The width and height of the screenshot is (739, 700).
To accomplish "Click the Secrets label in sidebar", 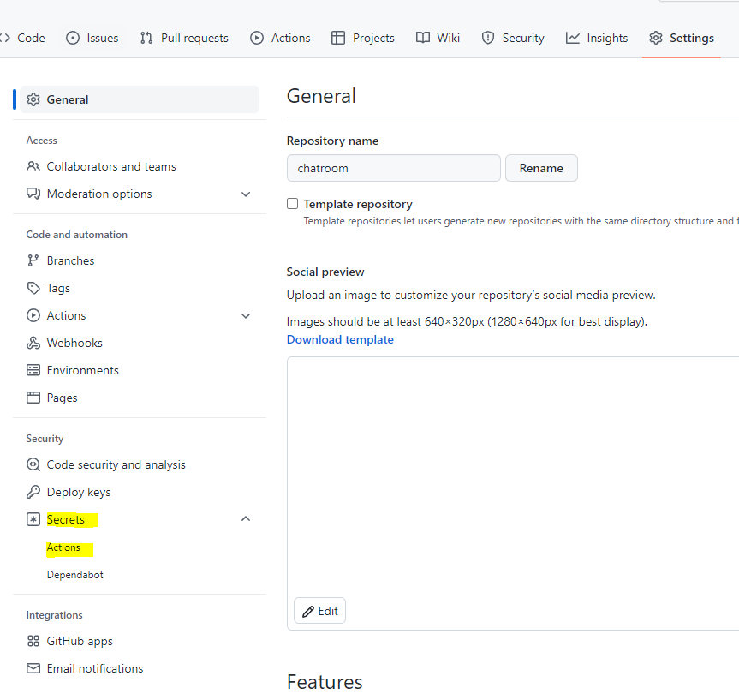I will (66, 519).
